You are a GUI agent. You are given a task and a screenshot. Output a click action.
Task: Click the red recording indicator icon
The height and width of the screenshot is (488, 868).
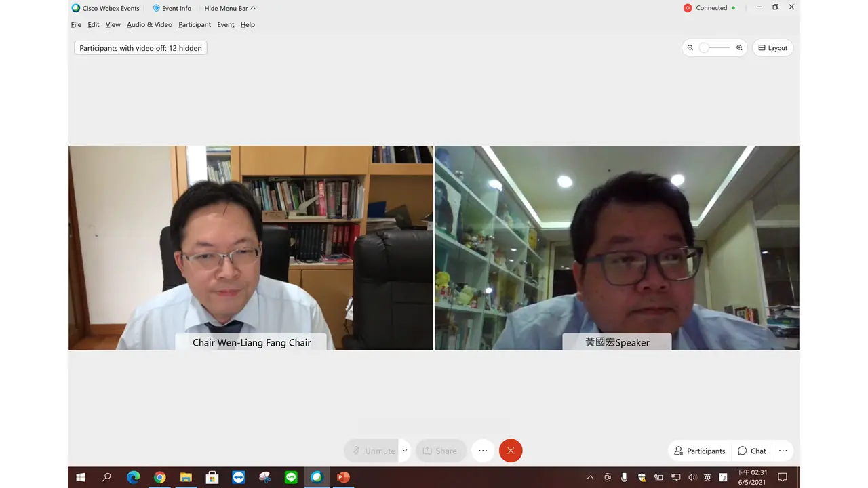pos(688,8)
